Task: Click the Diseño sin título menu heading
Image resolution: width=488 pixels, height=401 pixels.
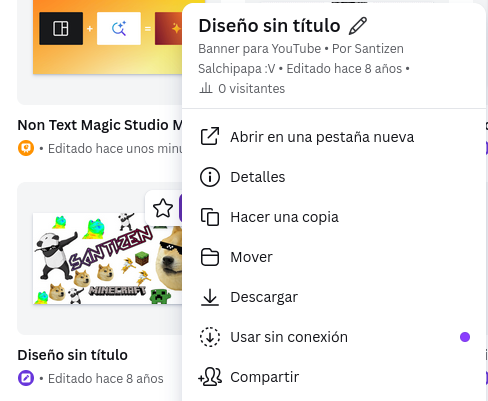Action: [269, 26]
